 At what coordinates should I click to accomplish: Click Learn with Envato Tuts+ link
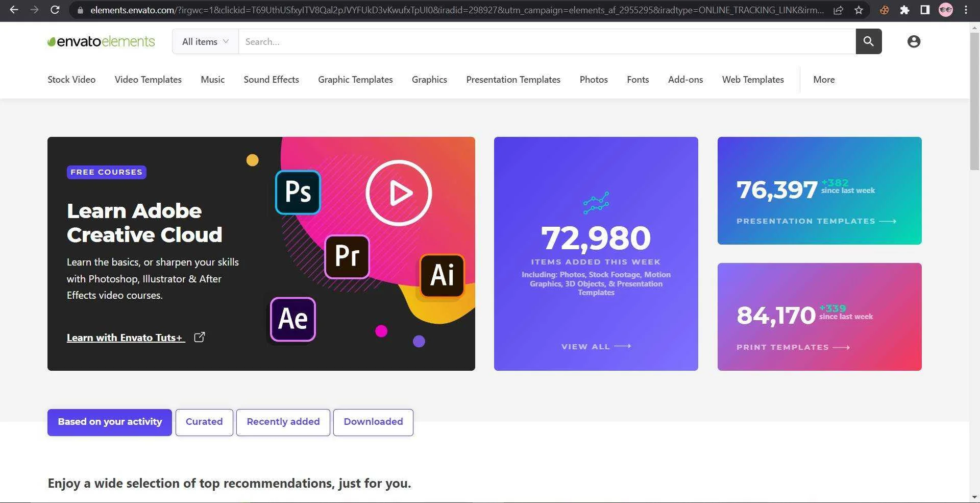(x=126, y=338)
